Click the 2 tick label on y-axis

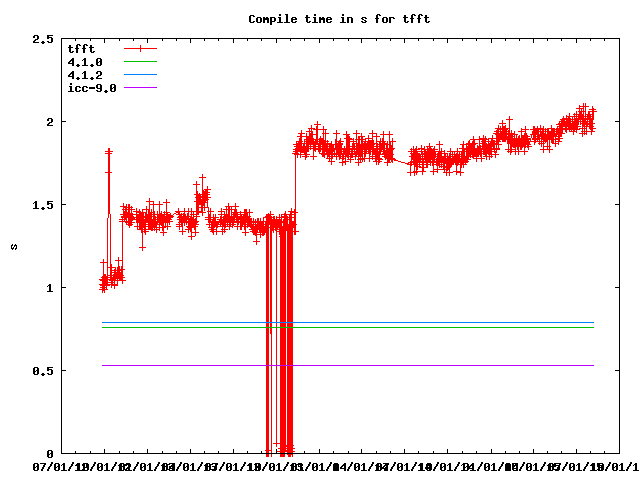(50, 122)
